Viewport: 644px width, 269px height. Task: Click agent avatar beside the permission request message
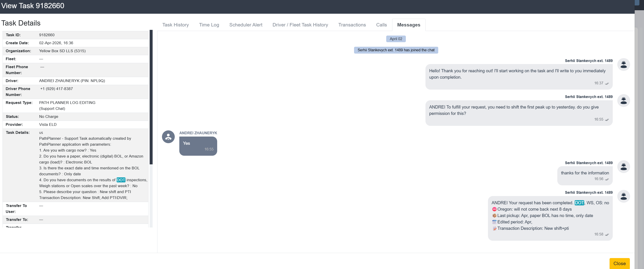623,100
